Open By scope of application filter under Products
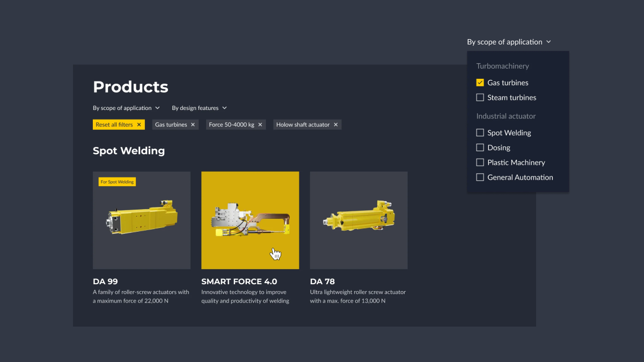Image resolution: width=644 pixels, height=362 pixels. click(x=126, y=108)
